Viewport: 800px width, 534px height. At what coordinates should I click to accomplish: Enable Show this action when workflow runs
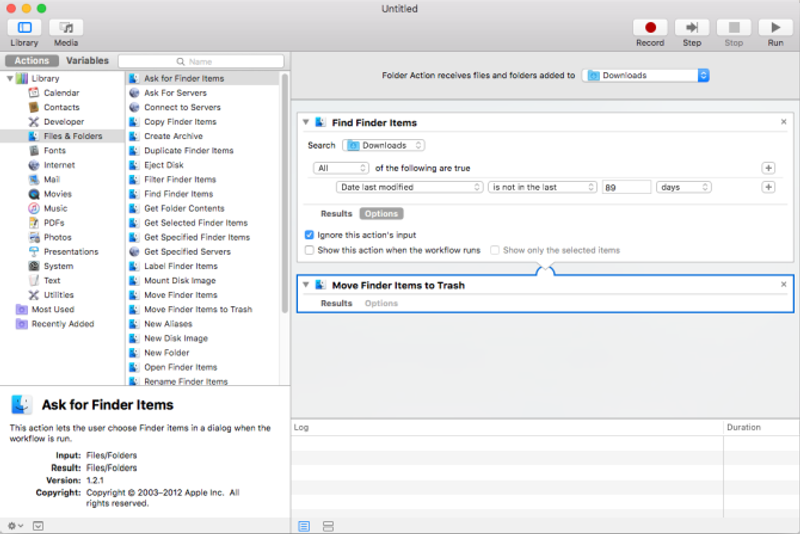[309, 250]
